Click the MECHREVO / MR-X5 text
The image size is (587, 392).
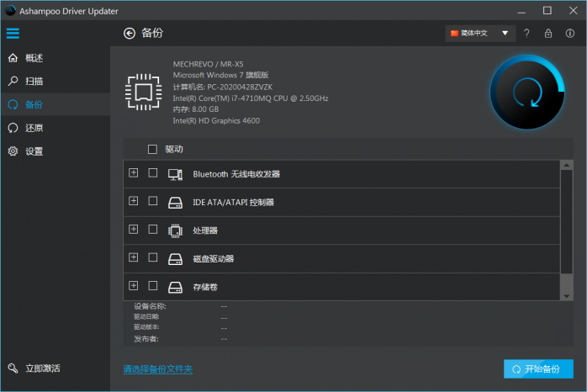pyautogui.click(x=209, y=64)
